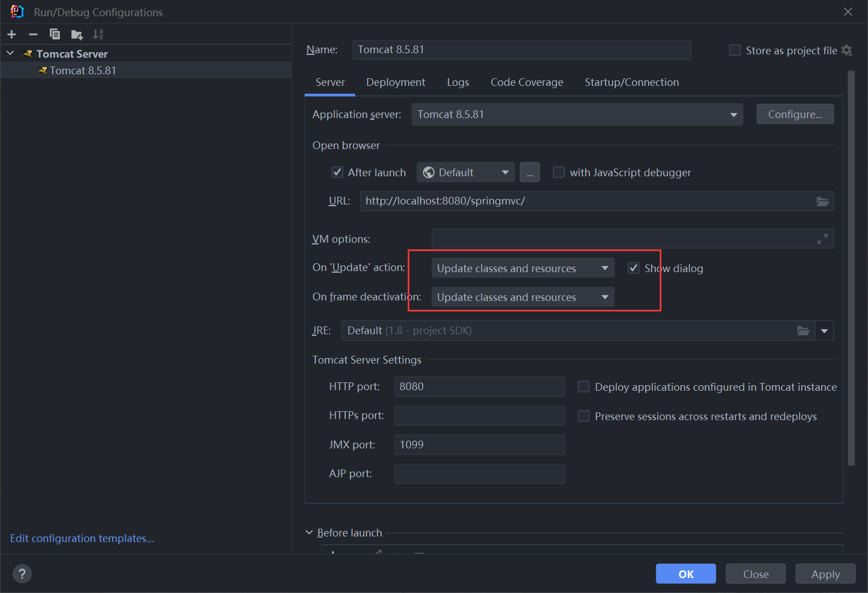The height and width of the screenshot is (593, 868).
Task: Click the JMX port field
Action: click(479, 445)
